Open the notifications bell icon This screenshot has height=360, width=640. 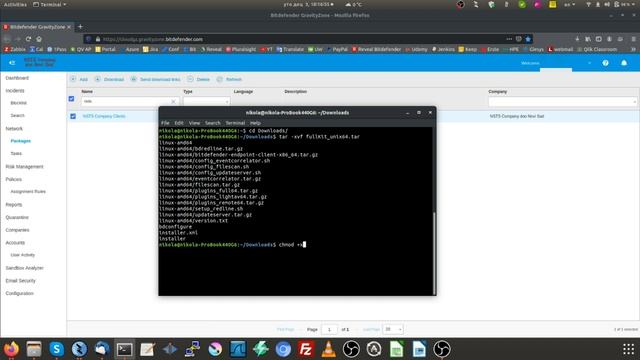(x=624, y=63)
